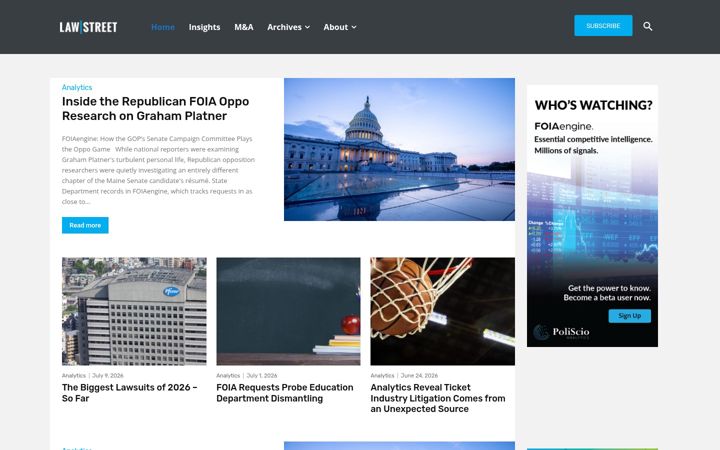720x450 pixels.
Task: Click 'Get the power to know.' ad text
Action: click(609, 288)
